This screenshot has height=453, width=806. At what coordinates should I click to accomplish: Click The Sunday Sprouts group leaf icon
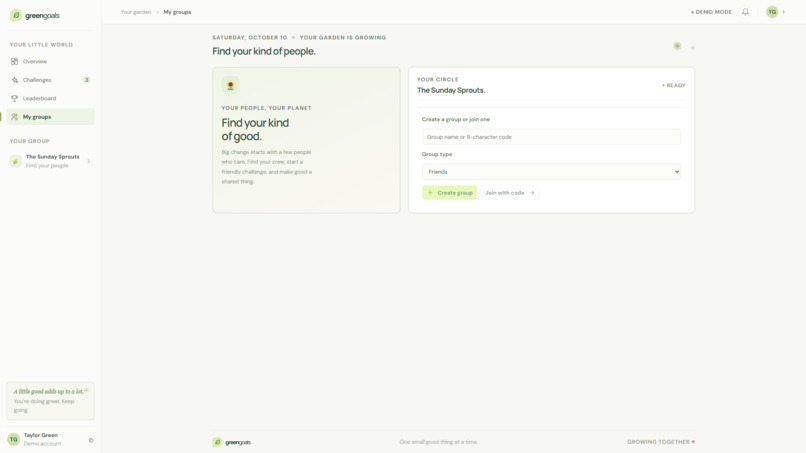coord(15,161)
